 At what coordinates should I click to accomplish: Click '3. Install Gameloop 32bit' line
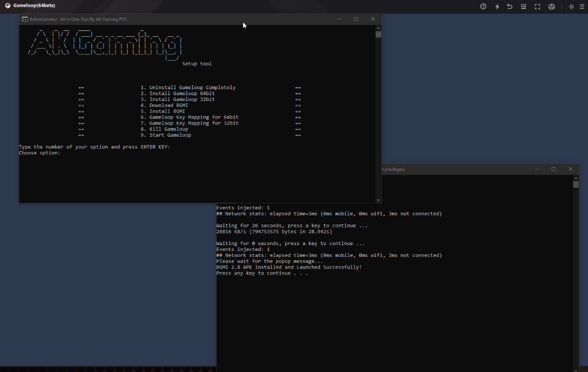click(177, 99)
